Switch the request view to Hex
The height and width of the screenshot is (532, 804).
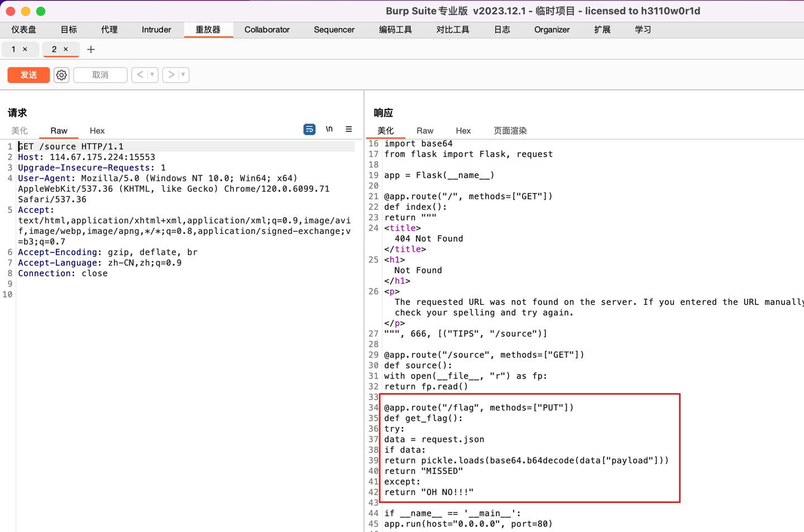pos(97,131)
